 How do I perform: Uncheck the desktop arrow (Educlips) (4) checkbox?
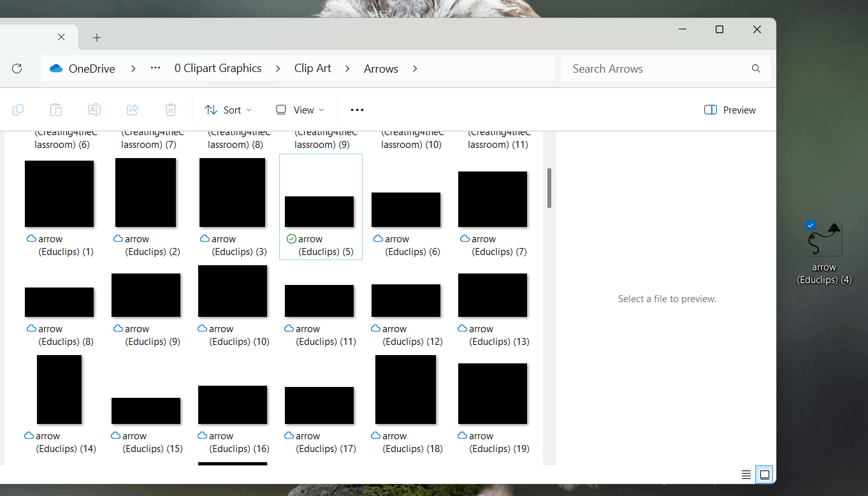click(811, 225)
